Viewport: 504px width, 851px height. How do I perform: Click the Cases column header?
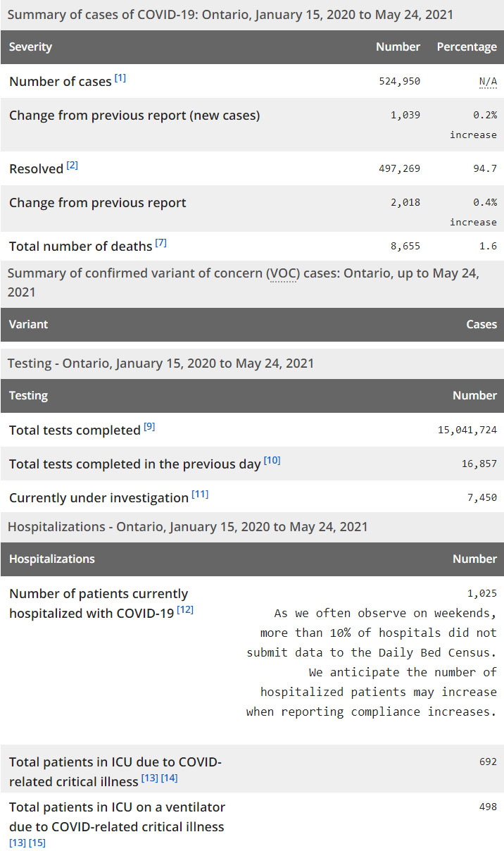click(481, 325)
